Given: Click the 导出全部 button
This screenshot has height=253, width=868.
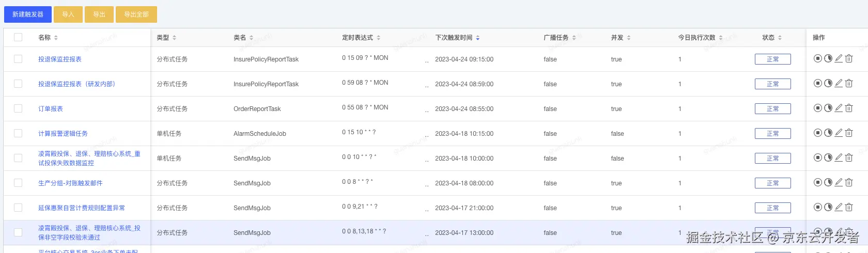Looking at the screenshot, I should click(x=136, y=14).
